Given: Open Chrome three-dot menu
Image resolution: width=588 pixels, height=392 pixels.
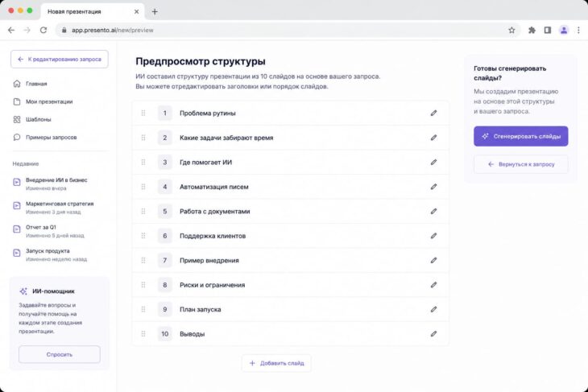Looking at the screenshot, I should coord(578,30).
